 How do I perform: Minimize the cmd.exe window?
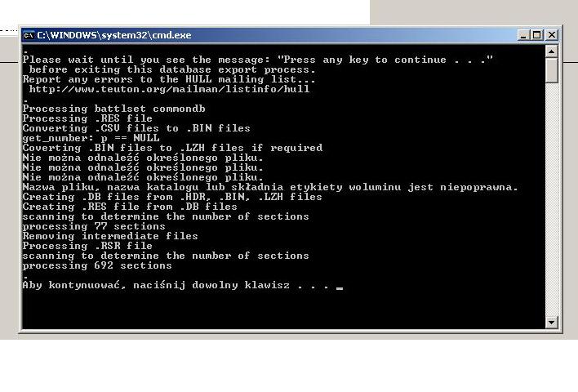(523, 35)
